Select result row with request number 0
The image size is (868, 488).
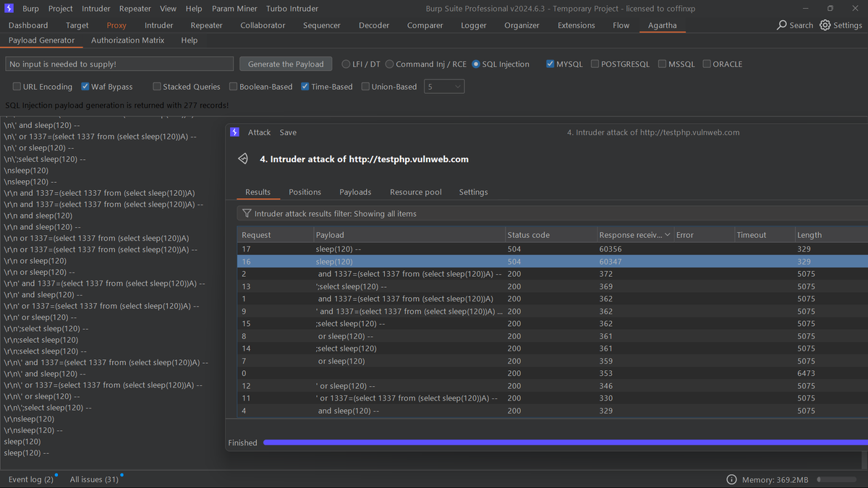coord(552,373)
